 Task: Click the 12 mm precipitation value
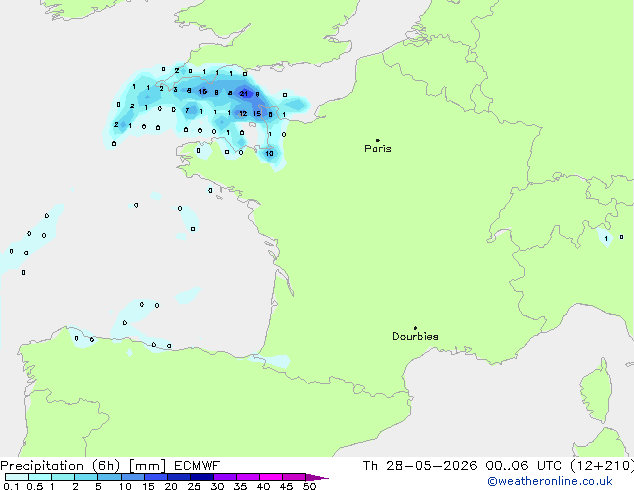coord(243,114)
